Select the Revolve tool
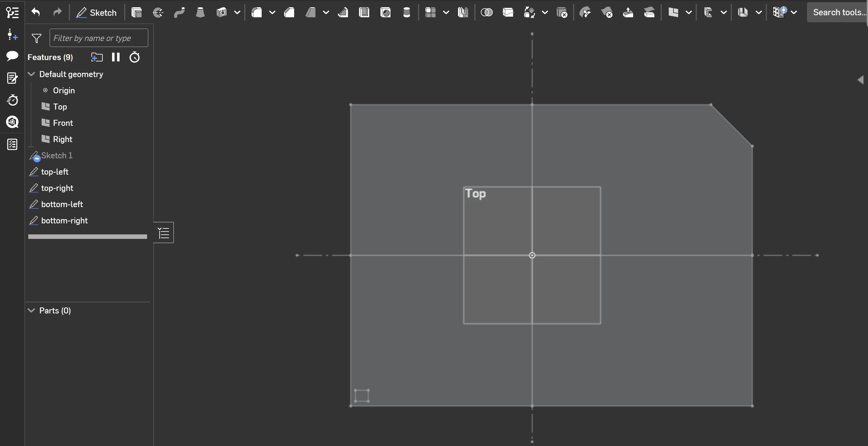 (x=158, y=13)
